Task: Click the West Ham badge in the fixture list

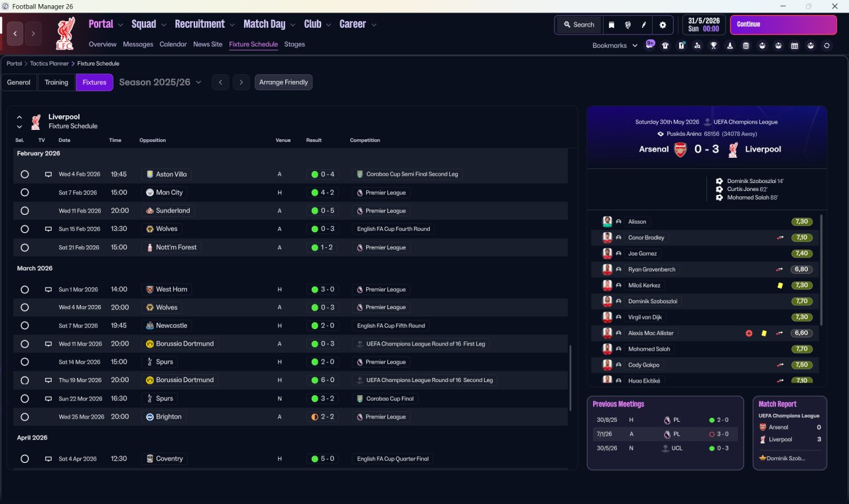Action: pyautogui.click(x=150, y=289)
